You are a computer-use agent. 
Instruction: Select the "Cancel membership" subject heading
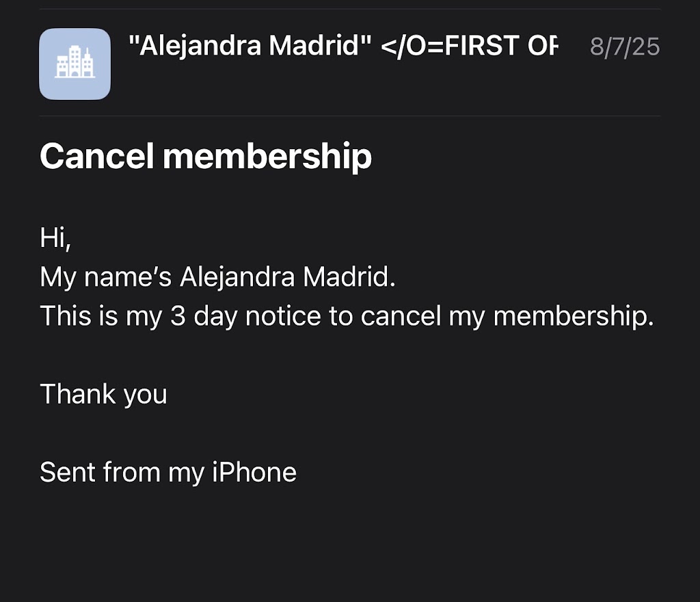click(x=206, y=157)
